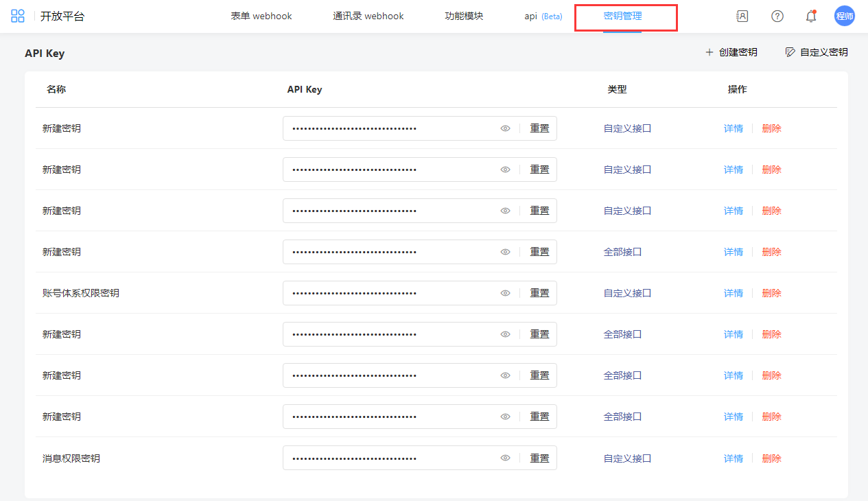Reveal the first row API key with eye icon

pyautogui.click(x=505, y=128)
